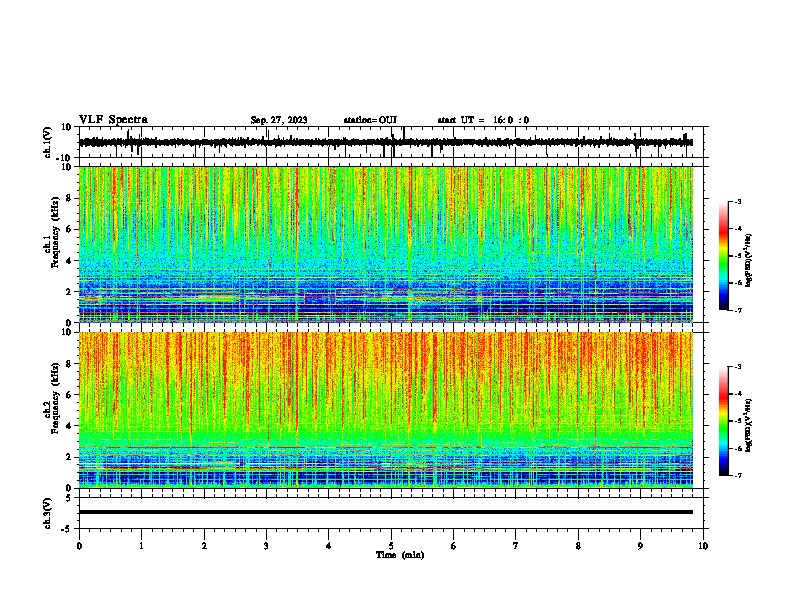Viewport: 792px width, 612px height.
Task: Click the "-7" label on ch.2 color scale
Action: [737, 476]
